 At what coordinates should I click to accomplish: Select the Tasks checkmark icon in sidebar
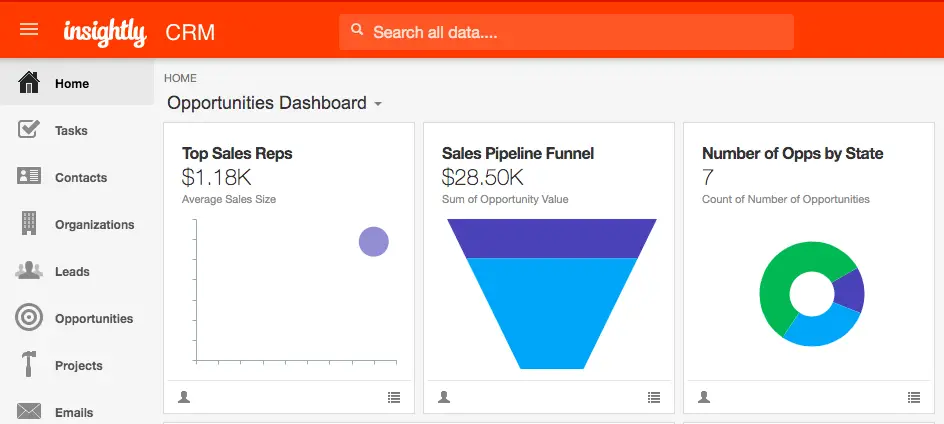29,129
